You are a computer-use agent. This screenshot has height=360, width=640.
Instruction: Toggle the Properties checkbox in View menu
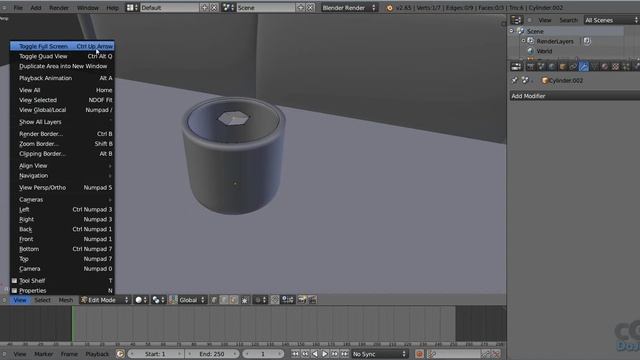pyautogui.click(x=14, y=291)
